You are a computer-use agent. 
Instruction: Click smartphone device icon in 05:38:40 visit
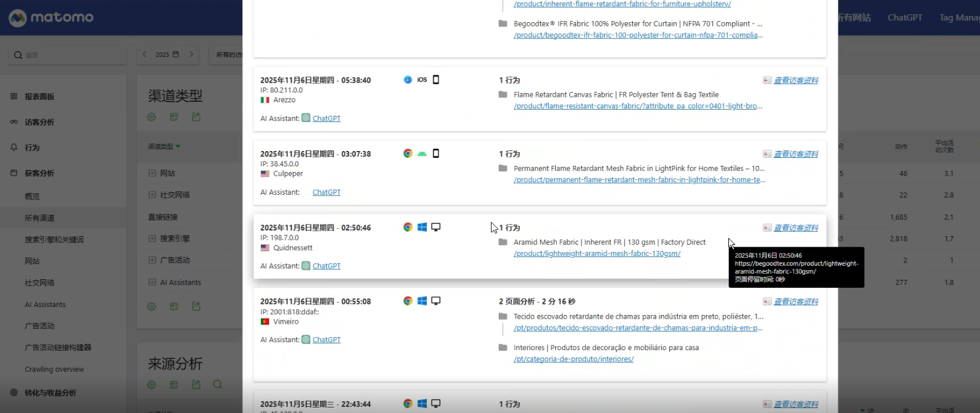(436, 80)
